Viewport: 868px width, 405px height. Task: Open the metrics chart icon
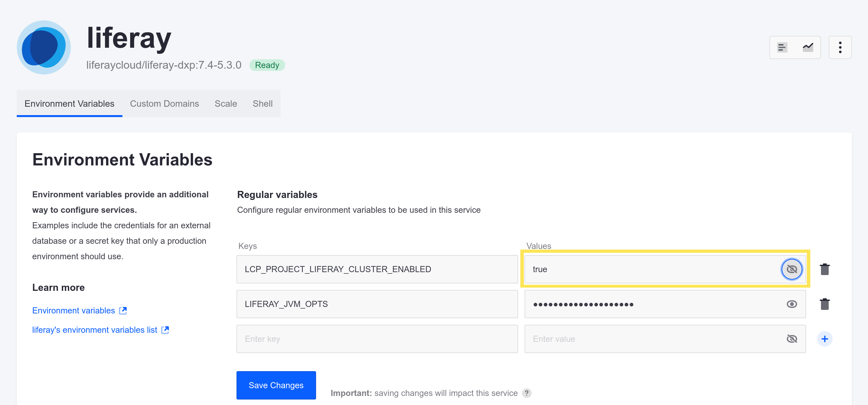pyautogui.click(x=808, y=47)
